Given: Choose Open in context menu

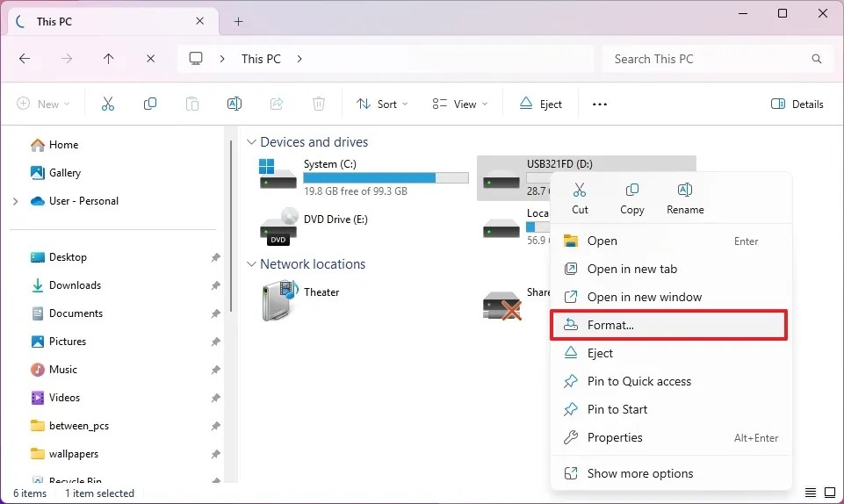Looking at the screenshot, I should [x=669, y=241].
